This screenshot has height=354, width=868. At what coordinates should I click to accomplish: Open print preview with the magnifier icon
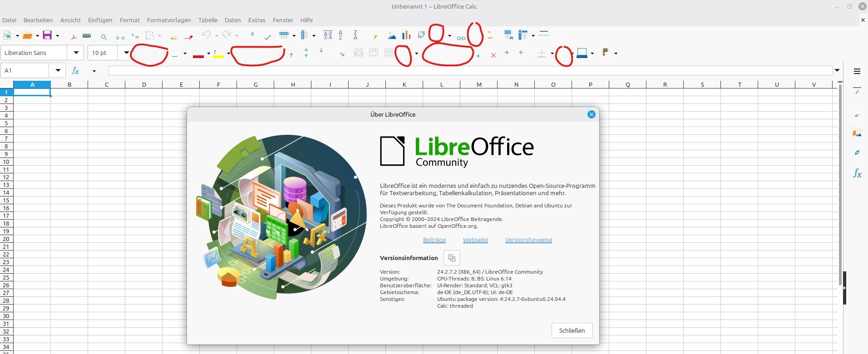(x=104, y=37)
